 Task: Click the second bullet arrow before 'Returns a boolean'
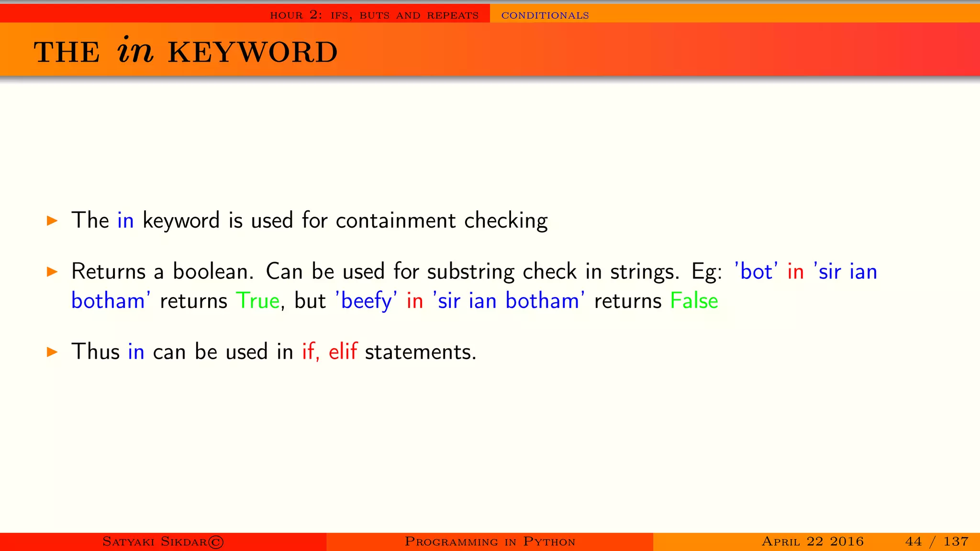[52, 272]
